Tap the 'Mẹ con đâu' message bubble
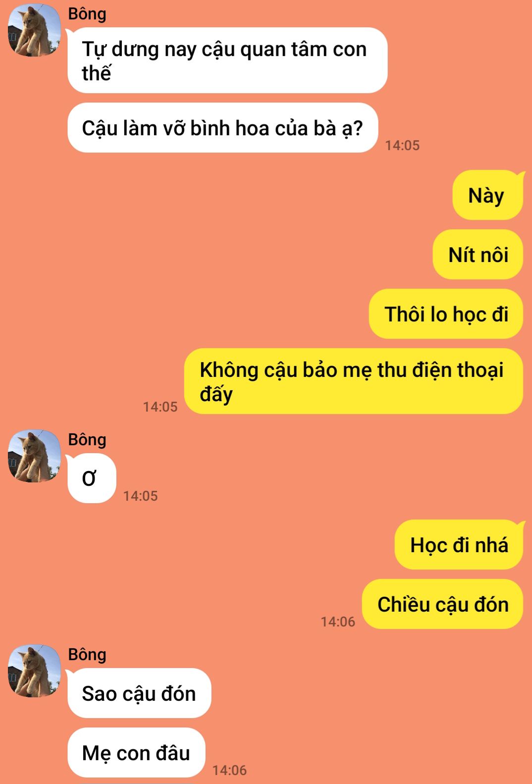Image resolution: width=532 pixels, height=784 pixels. [136, 753]
